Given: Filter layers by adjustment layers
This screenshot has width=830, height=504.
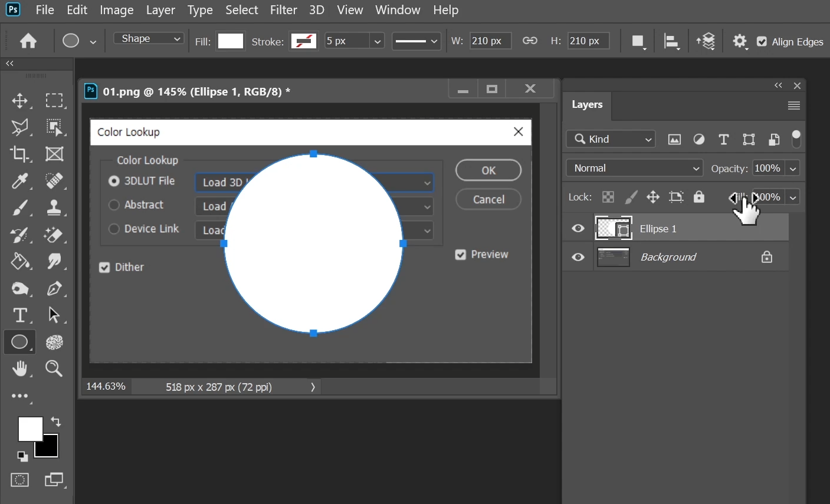Looking at the screenshot, I should tap(699, 140).
